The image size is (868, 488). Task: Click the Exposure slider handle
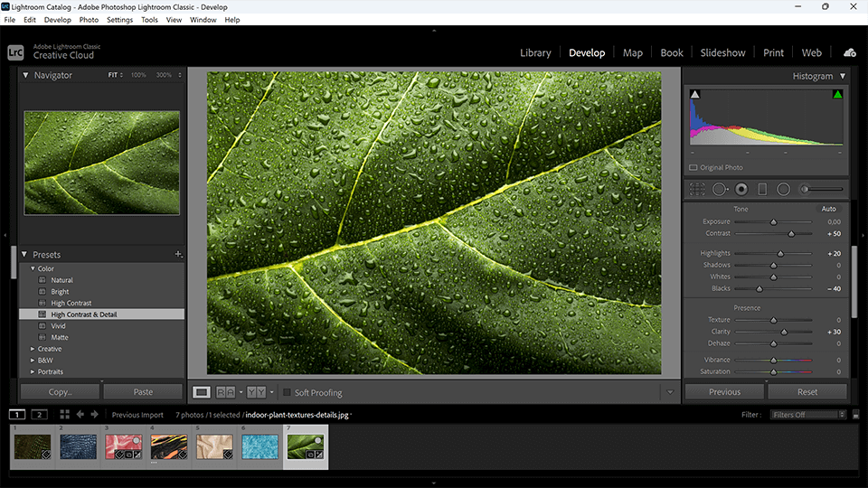coord(773,222)
